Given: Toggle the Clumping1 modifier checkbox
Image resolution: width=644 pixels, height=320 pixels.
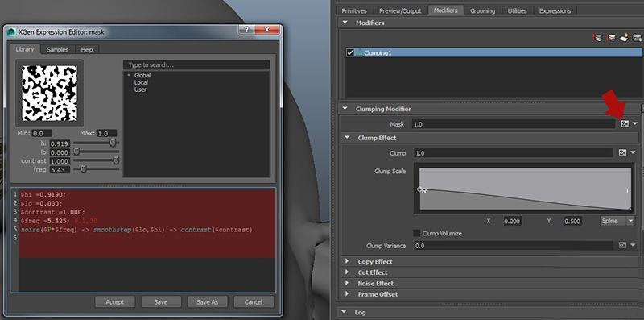Looking at the screenshot, I should tap(350, 52).
